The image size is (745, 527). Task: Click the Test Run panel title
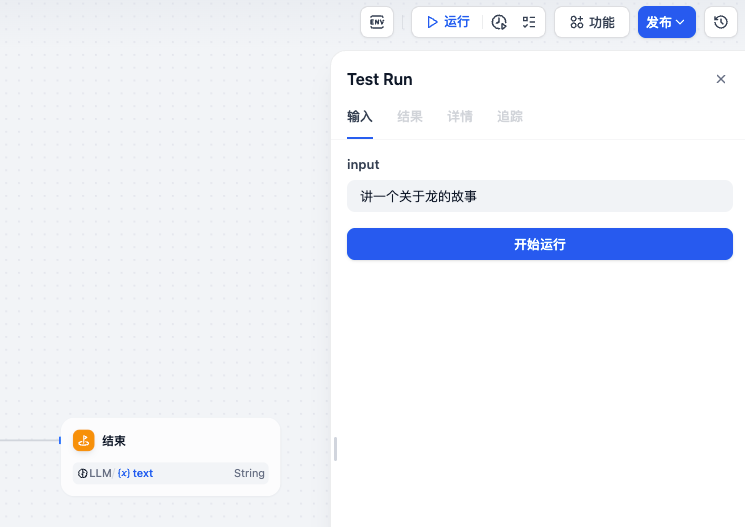click(x=380, y=79)
